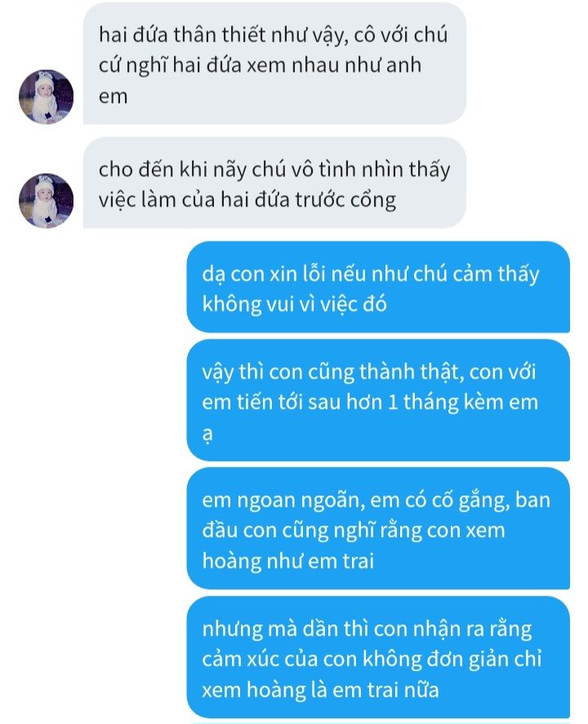Click the text line 'hoàng như em trai'

click(287, 561)
